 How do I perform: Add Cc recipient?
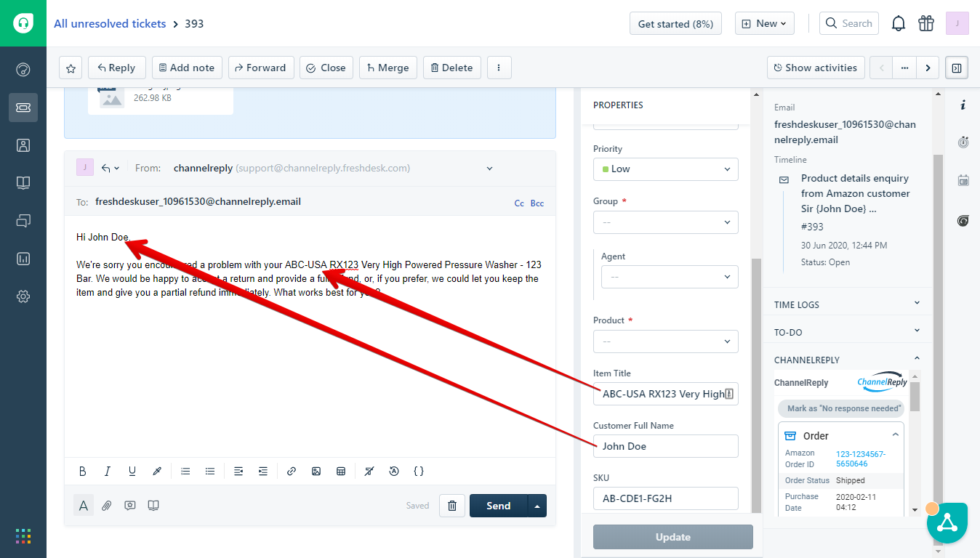[x=519, y=203]
